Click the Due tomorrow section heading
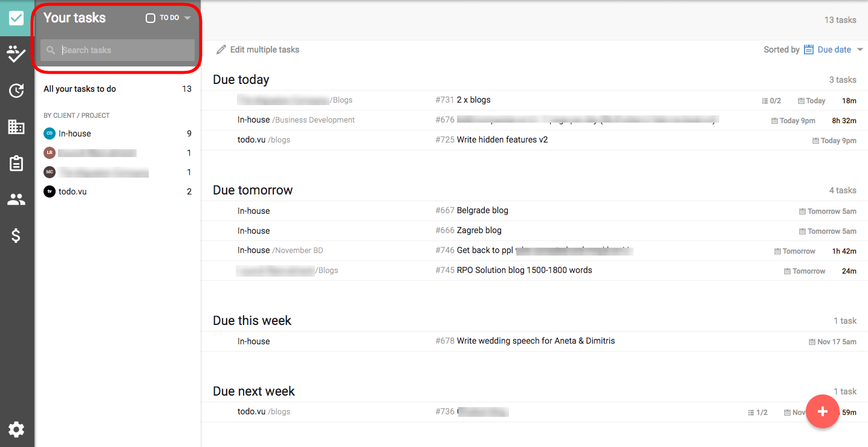The width and height of the screenshot is (868, 447). click(x=253, y=190)
